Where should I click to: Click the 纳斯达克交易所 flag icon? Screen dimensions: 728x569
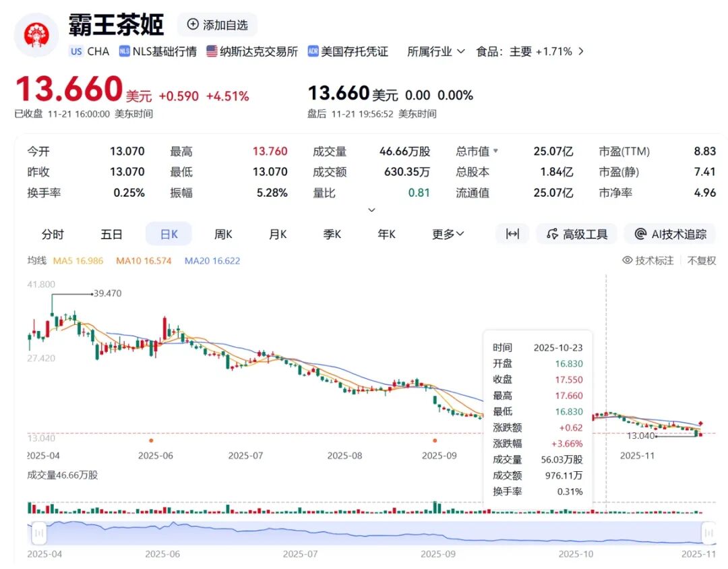[x=212, y=51]
